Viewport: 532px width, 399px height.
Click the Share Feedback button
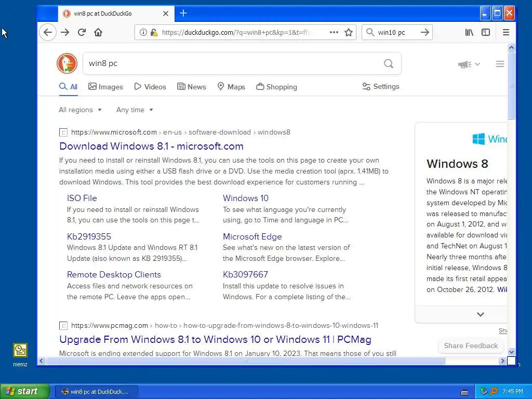pyautogui.click(x=471, y=345)
